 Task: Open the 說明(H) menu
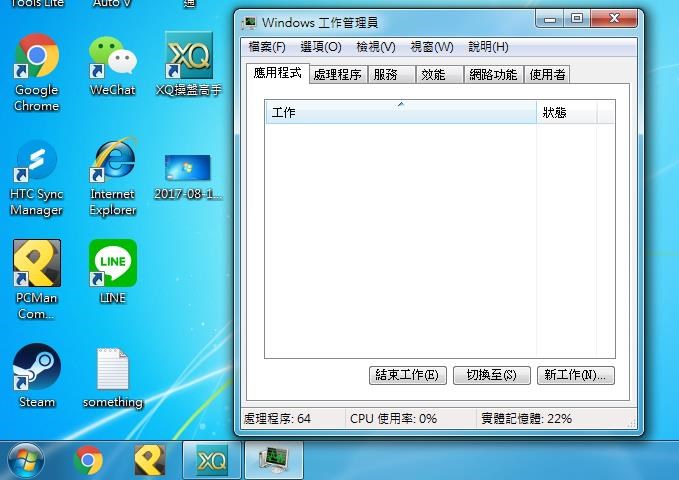(488, 46)
